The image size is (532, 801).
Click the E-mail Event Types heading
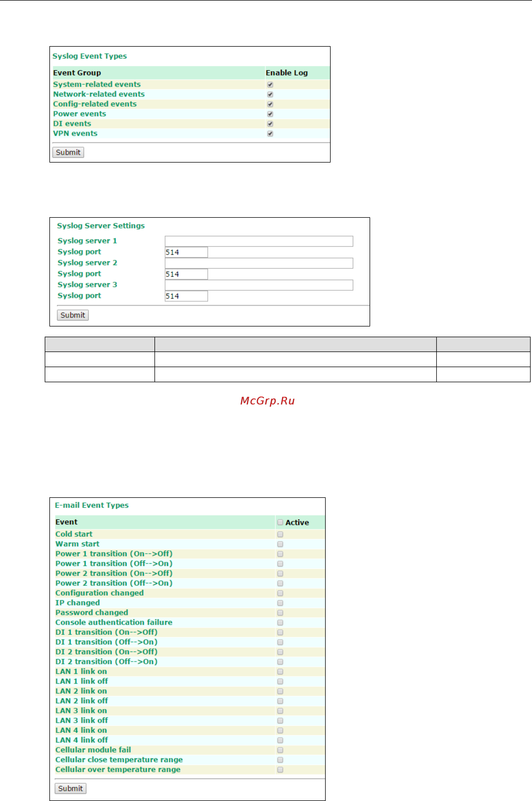92,505
